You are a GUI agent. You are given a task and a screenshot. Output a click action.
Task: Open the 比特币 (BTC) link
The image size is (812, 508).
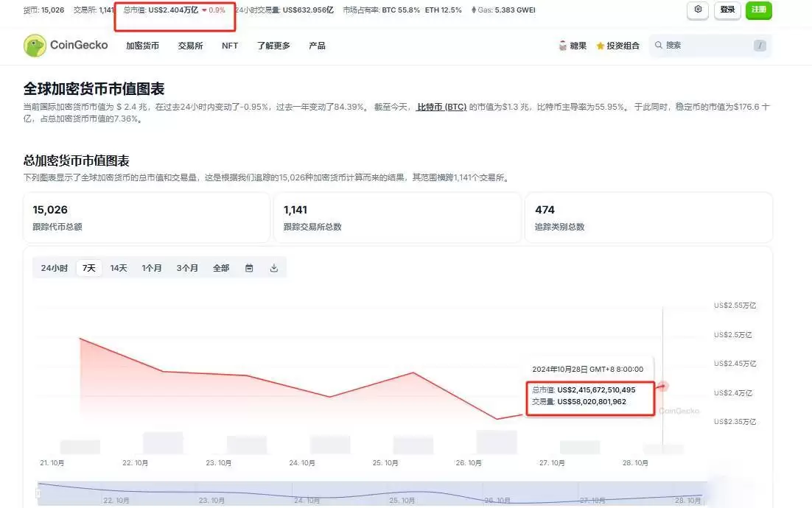pos(441,107)
